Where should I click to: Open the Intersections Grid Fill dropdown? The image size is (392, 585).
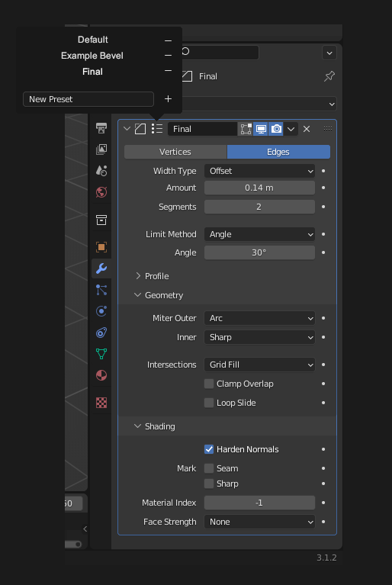(x=259, y=365)
